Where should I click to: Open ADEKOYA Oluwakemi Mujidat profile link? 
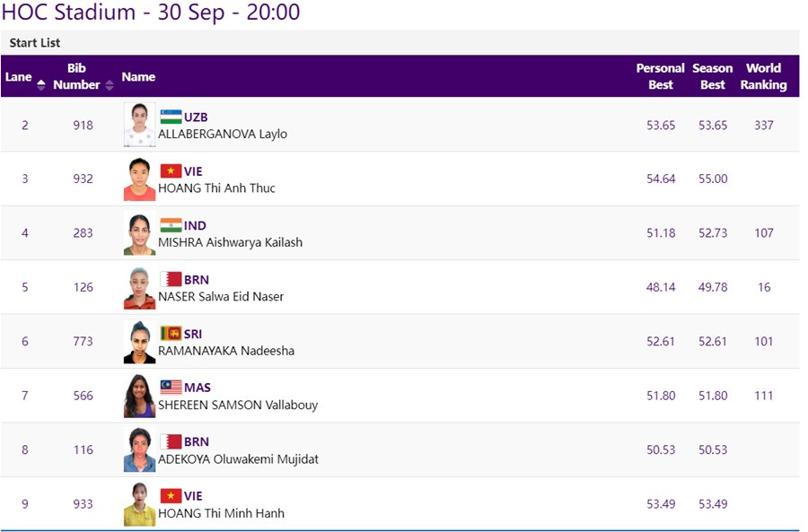238,459
